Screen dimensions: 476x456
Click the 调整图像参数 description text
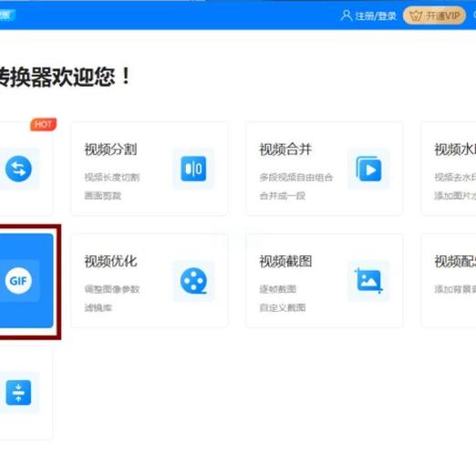pyautogui.click(x=112, y=289)
